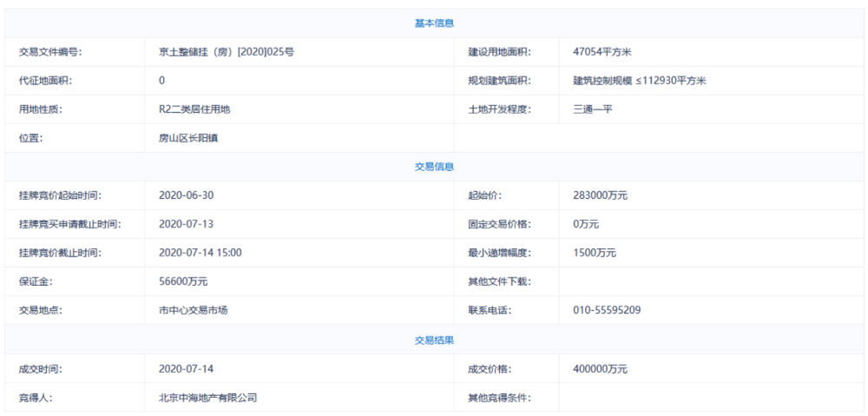The image size is (868, 416).
Task: Select starting price 283000万元
Action: (x=601, y=195)
